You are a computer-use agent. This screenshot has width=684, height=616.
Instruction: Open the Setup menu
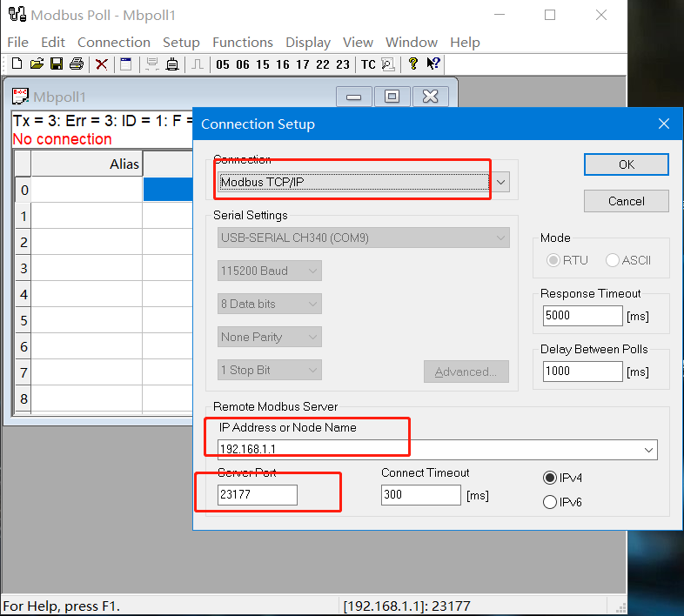tap(181, 42)
